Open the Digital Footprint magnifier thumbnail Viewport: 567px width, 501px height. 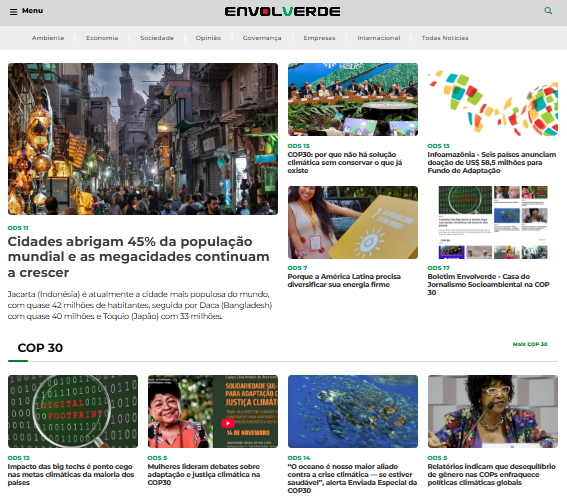pos(73,411)
